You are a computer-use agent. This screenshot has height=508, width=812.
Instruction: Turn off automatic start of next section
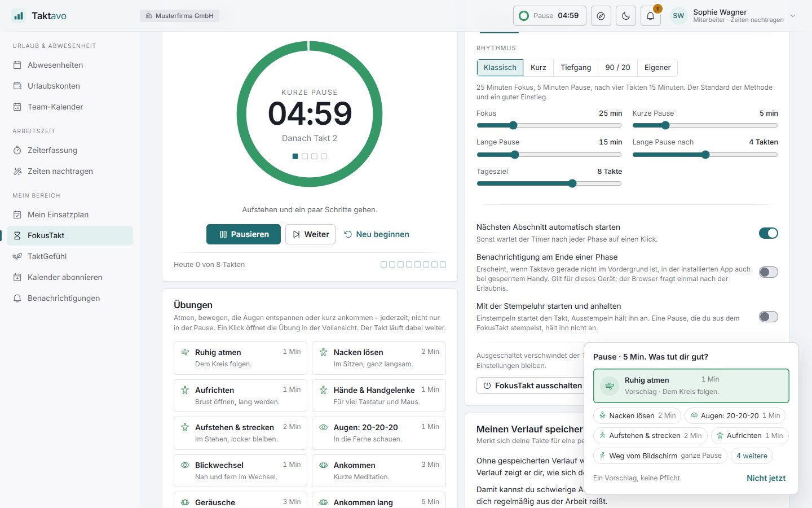768,233
